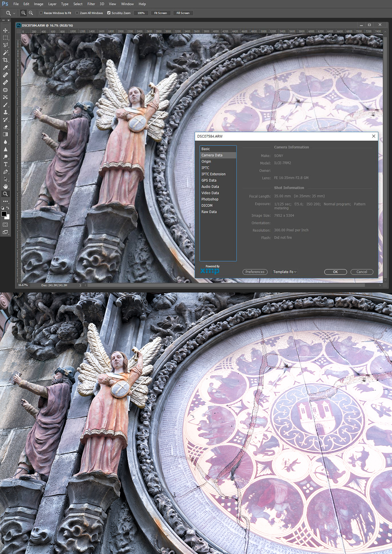Viewport: 392px width, 554px height.
Task: Toggle Quick Mask mode
Action: pos(5,225)
